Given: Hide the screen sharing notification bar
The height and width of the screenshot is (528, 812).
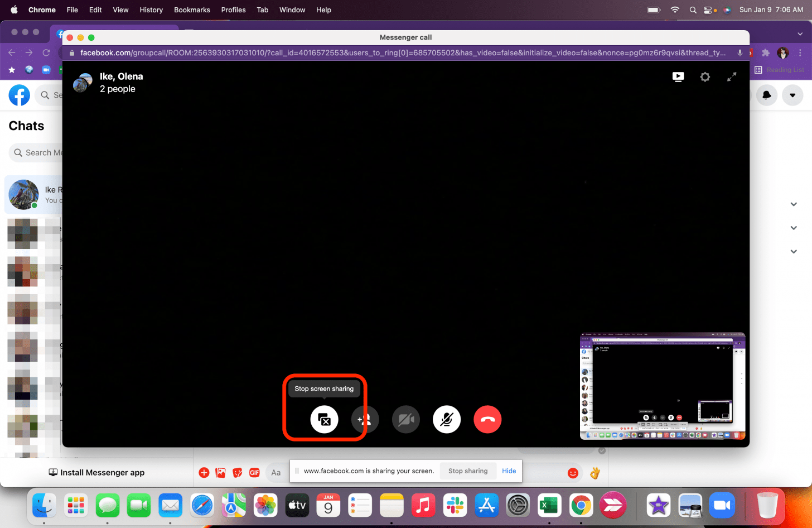Looking at the screenshot, I should click(x=508, y=471).
